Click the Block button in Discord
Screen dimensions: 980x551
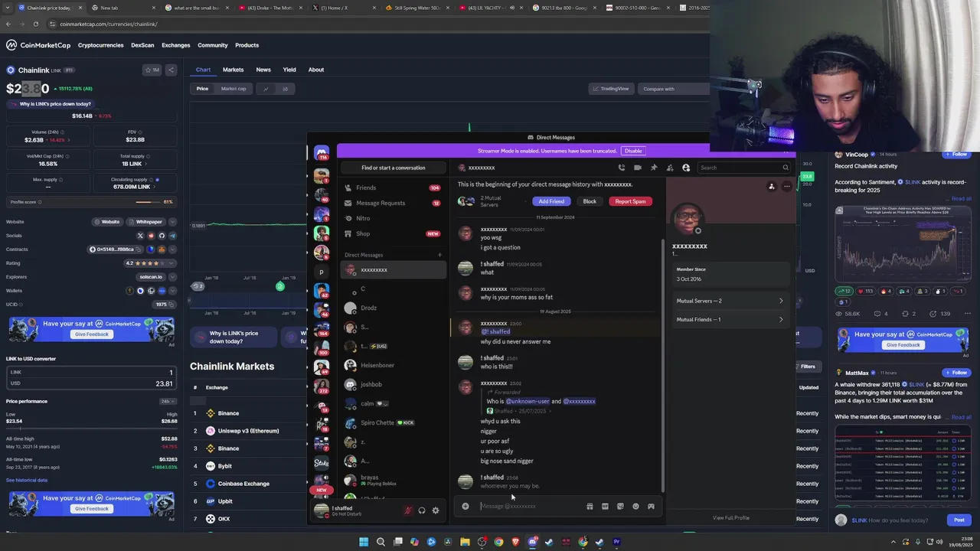[590, 201]
